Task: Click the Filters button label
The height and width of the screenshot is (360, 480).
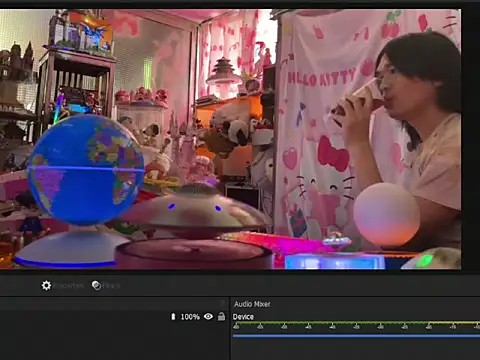Action: click(x=111, y=286)
